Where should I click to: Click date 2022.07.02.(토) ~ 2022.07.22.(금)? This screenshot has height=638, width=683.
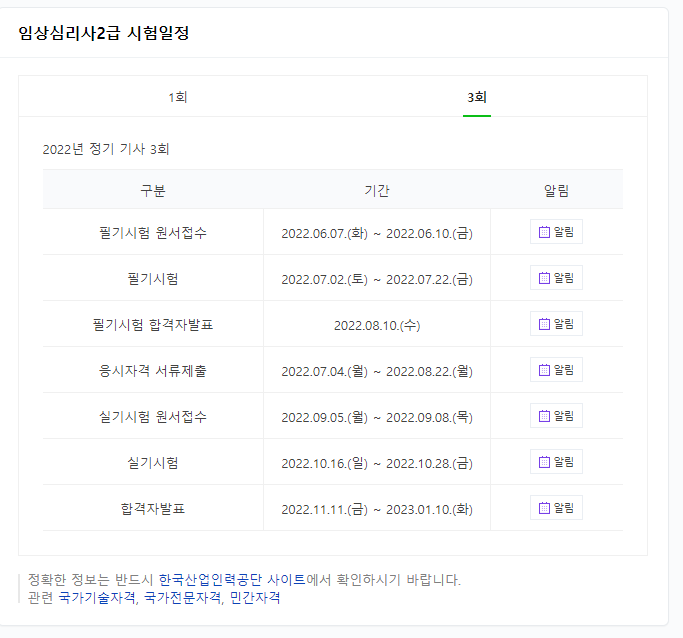(x=377, y=279)
